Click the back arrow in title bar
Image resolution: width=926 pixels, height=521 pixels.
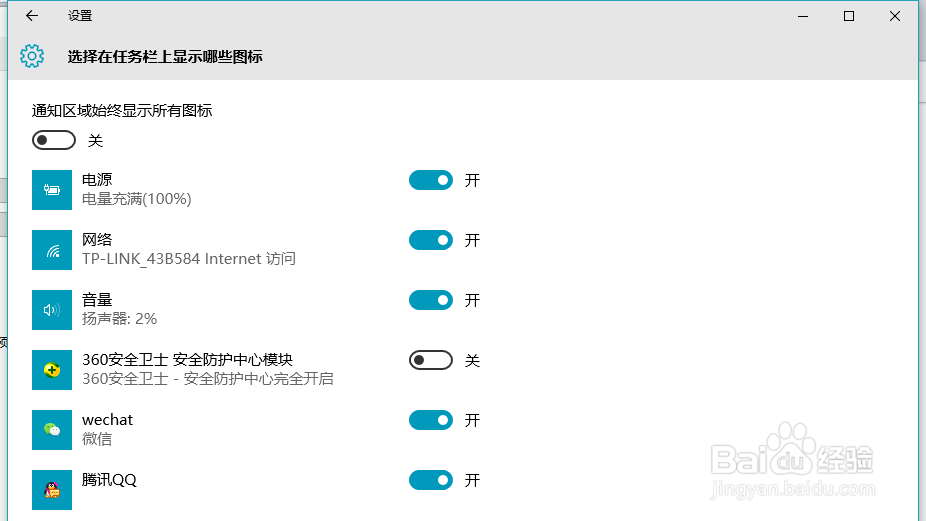pos(32,16)
